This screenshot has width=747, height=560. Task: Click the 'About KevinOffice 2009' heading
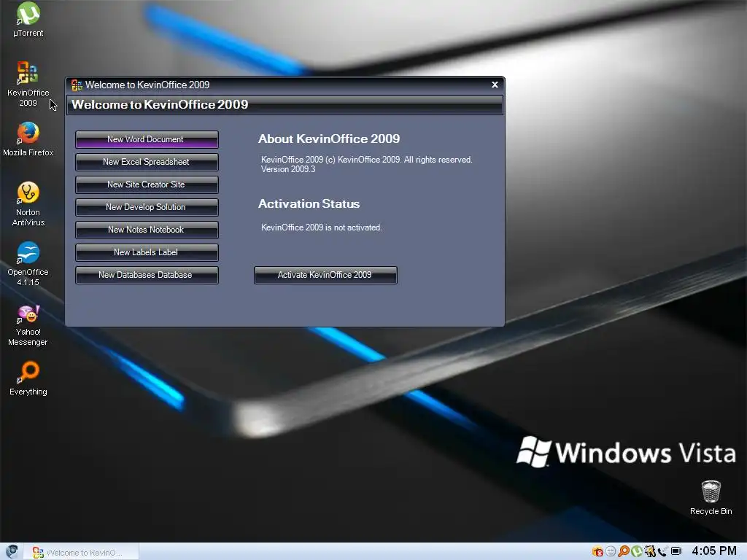[x=329, y=139]
